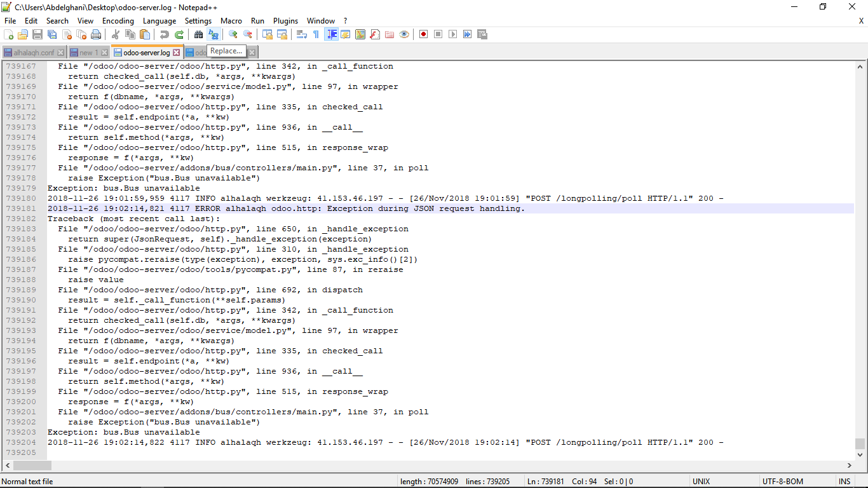Viewport: 868px width, 488px height.
Task: Open the Macro menu
Action: [231, 21]
